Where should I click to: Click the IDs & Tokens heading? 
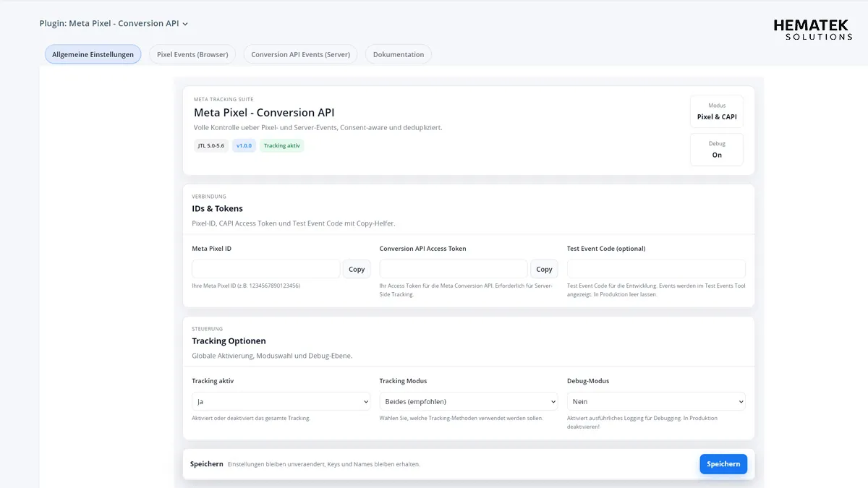pyautogui.click(x=217, y=209)
